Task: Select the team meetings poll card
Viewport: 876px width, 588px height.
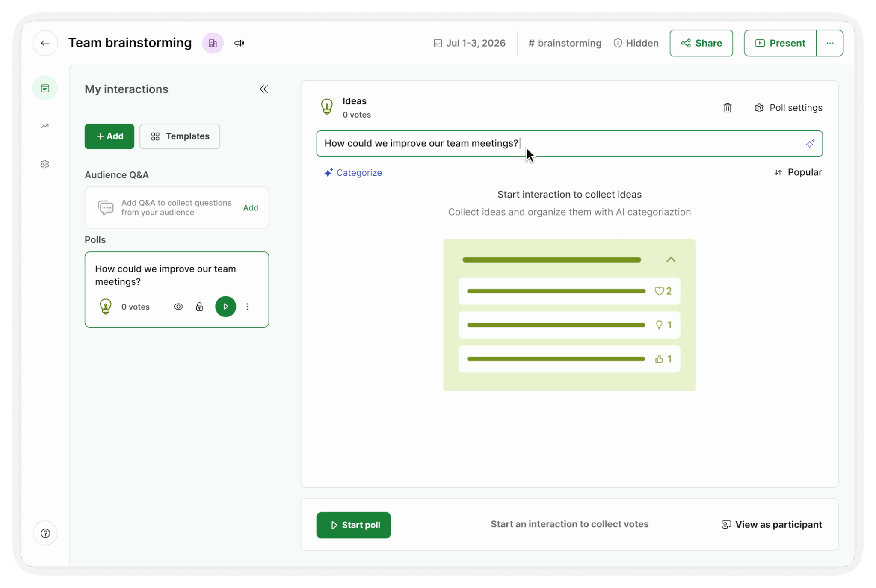Action: [177, 290]
